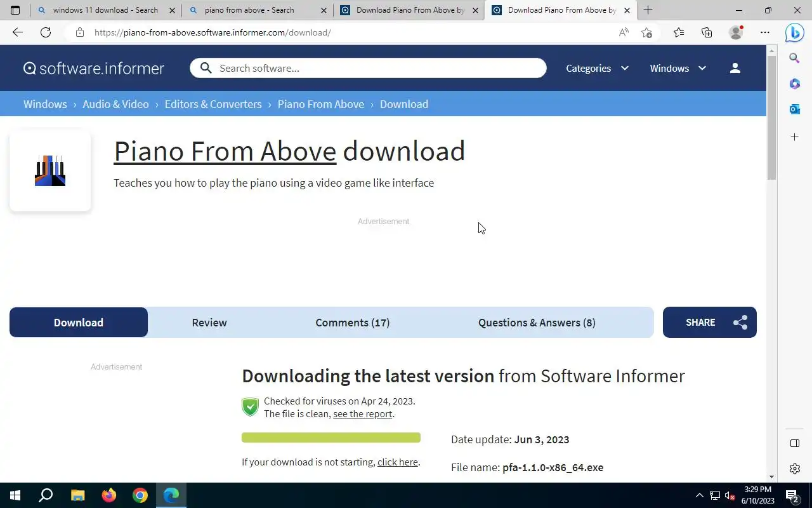The height and width of the screenshot is (508, 812).
Task: Open Read aloud icon in address bar
Action: point(624,32)
